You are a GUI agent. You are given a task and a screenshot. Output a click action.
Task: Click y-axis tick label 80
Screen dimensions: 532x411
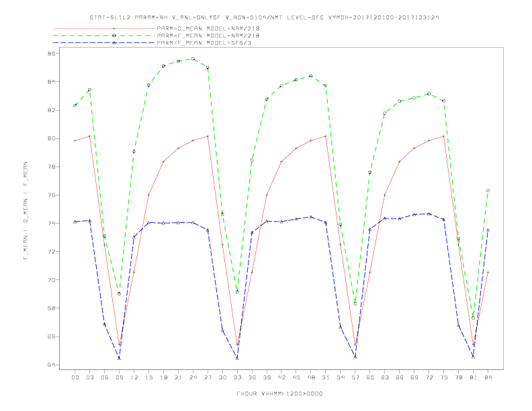pos(51,138)
